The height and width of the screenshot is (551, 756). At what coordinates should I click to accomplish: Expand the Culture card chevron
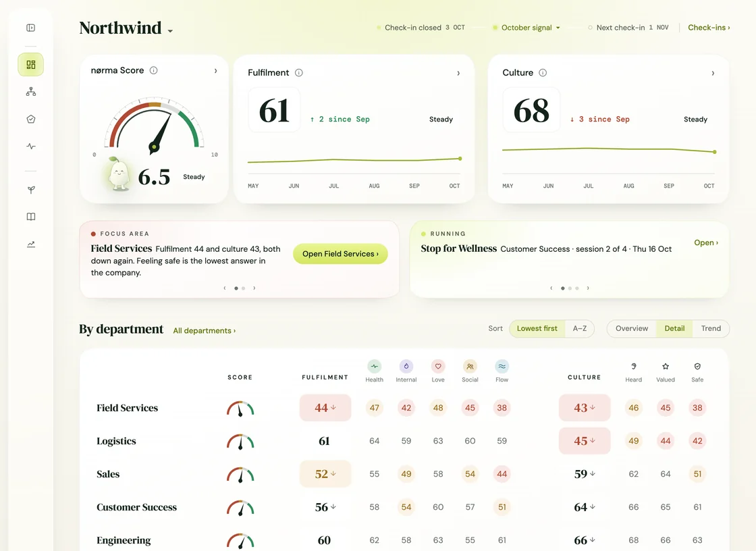(x=713, y=74)
